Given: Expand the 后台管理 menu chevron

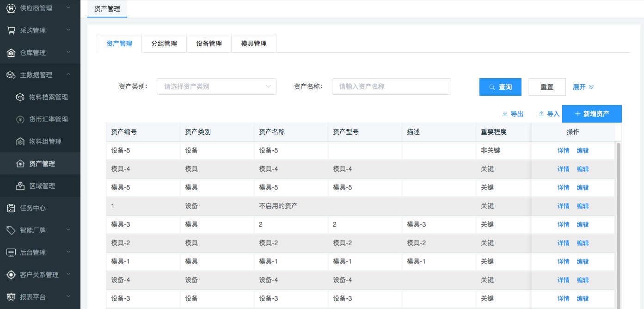Looking at the screenshot, I should pos(68,252).
